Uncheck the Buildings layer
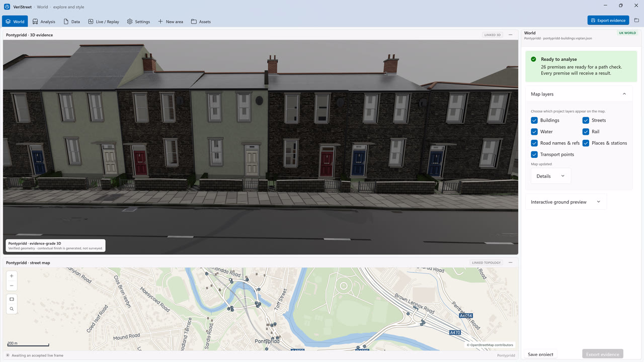The height and width of the screenshot is (362, 644). point(534,120)
